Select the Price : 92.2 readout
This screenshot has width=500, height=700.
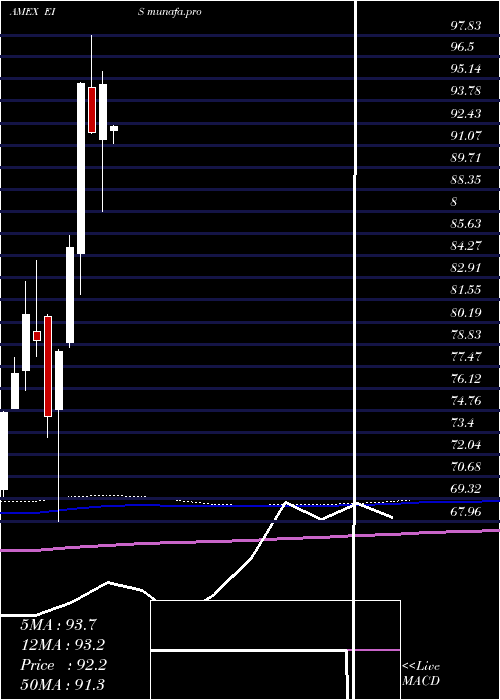pyautogui.click(x=63, y=665)
